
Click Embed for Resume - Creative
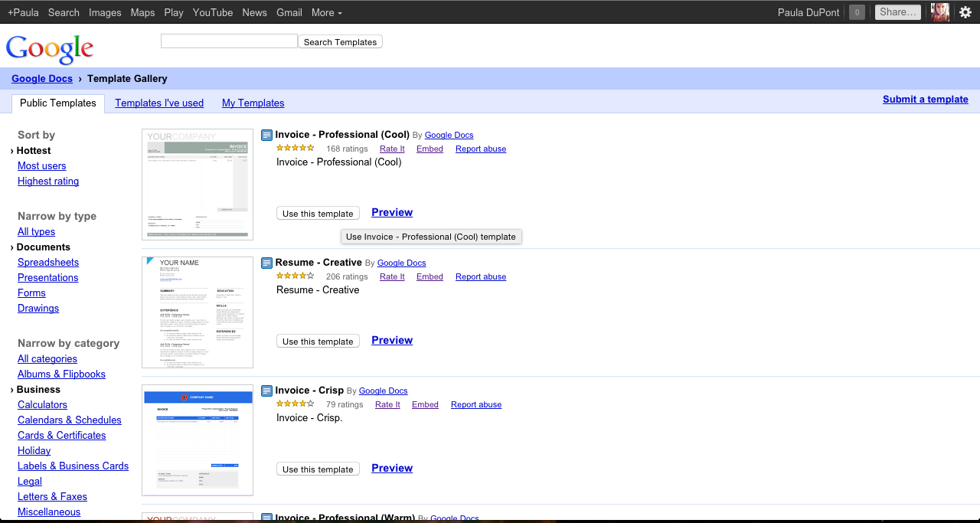430,277
